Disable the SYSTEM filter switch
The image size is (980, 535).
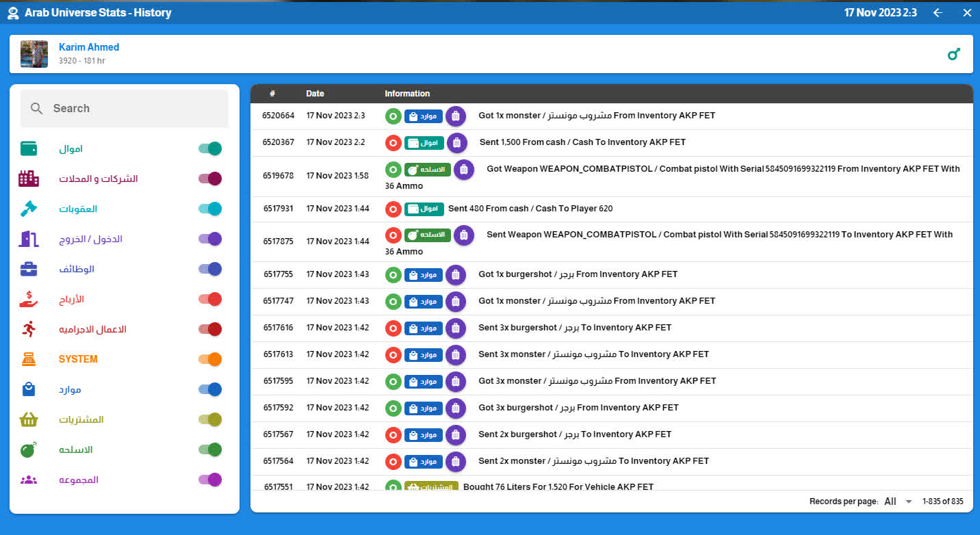coord(210,359)
